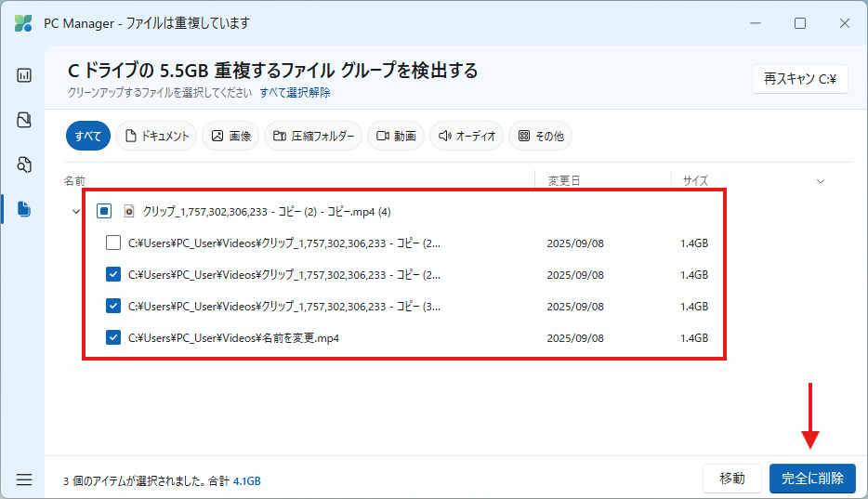Viewport: 868px width, 499px height.
Task: Check the first unchecked duplicate file
Action: coord(113,243)
